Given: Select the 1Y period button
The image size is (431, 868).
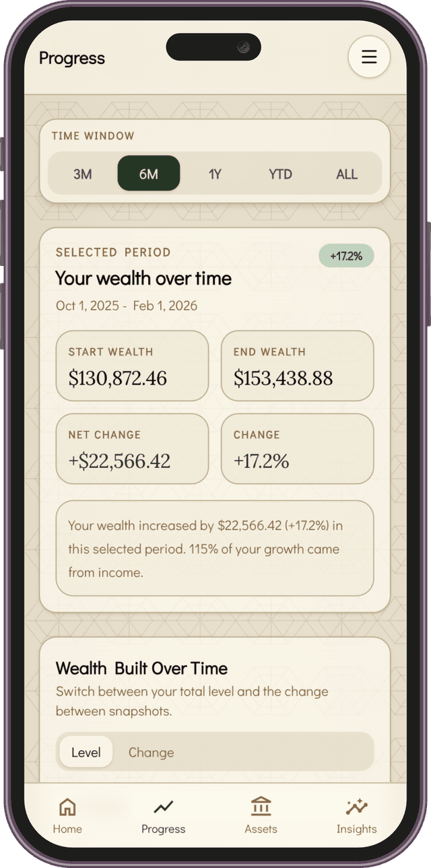Looking at the screenshot, I should 215,173.
